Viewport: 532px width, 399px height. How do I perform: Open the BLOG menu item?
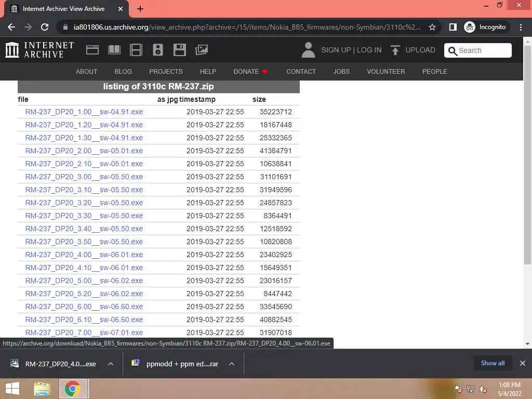pyautogui.click(x=123, y=72)
